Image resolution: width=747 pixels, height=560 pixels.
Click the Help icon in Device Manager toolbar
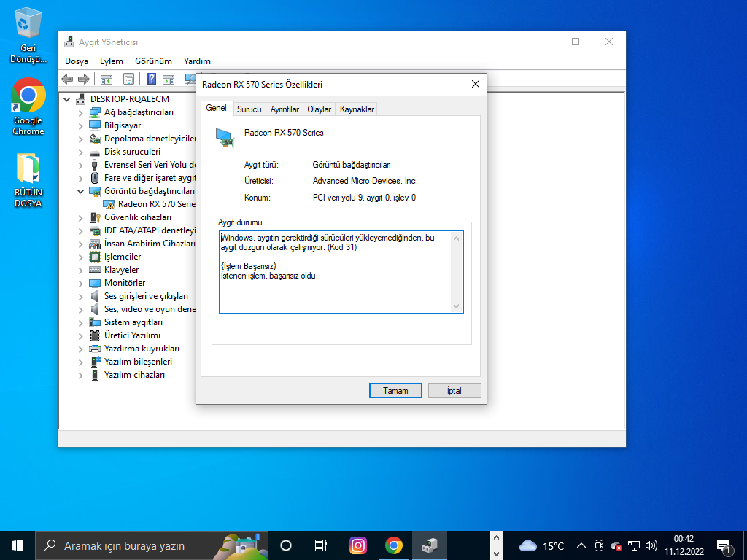point(151,79)
